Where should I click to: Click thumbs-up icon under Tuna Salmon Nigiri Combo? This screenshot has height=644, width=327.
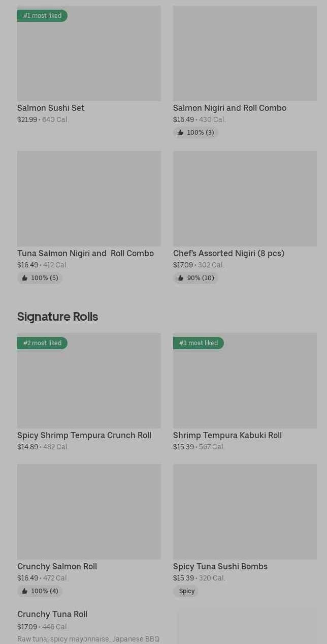[x=24, y=278]
